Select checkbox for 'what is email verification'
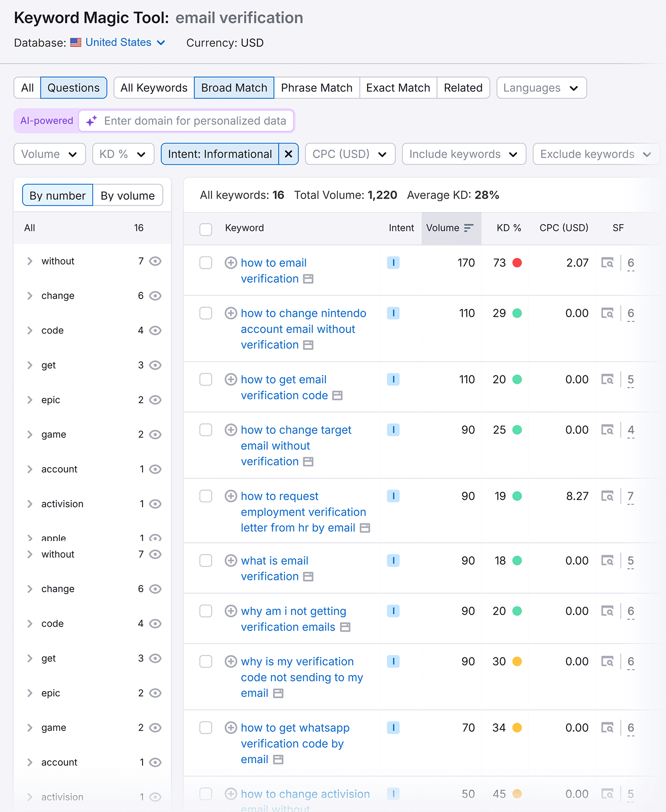 206,561
